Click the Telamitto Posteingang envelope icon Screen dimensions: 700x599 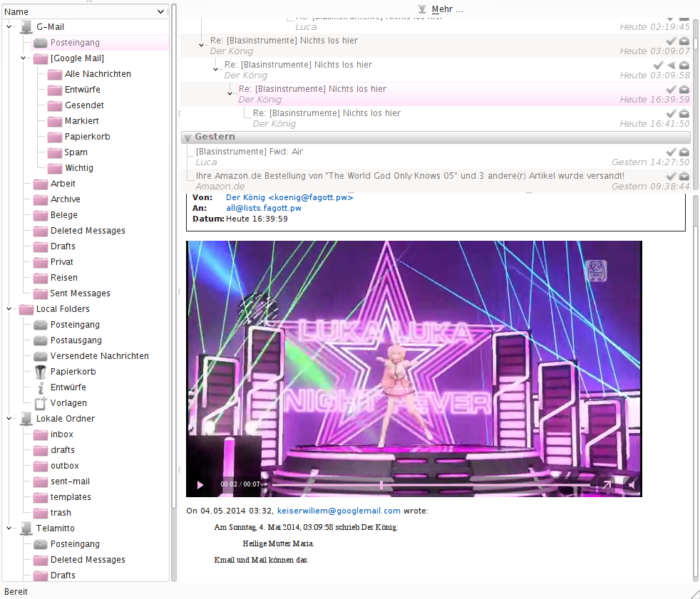[40, 544]
